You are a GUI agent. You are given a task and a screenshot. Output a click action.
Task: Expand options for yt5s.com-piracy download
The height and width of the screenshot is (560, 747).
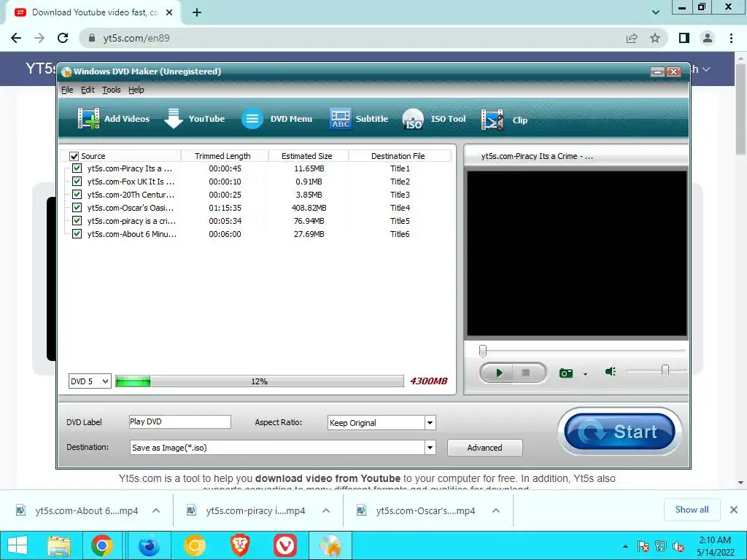326,510
